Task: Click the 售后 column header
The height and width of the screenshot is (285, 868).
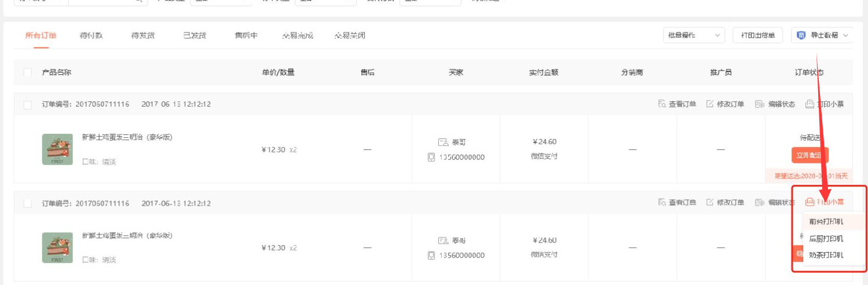Action: click(x=368, y=72)
